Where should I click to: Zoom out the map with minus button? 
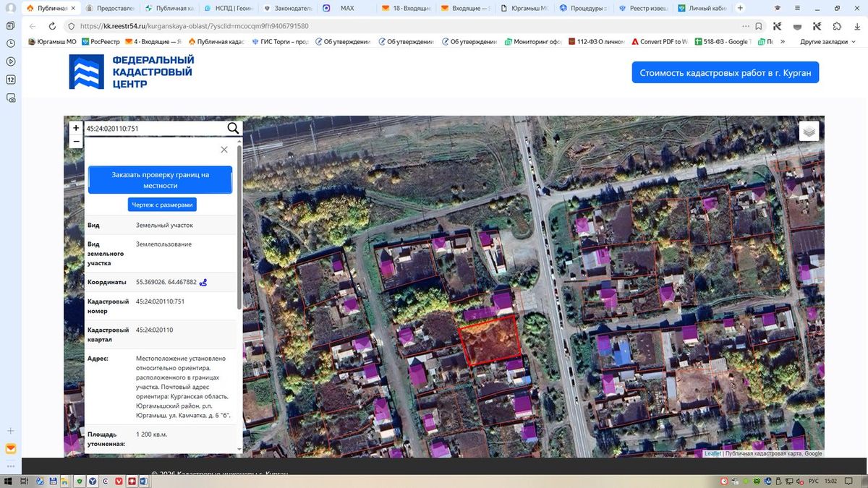76,141
